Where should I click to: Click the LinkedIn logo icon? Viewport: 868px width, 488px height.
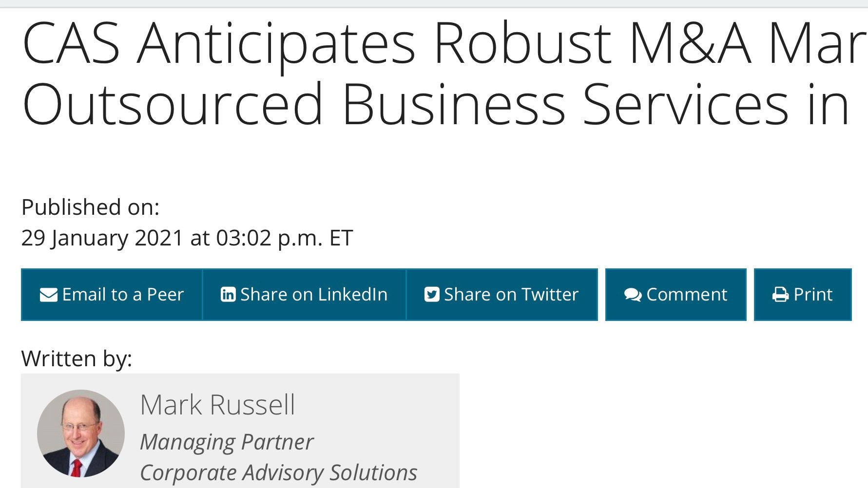(228, 295)
